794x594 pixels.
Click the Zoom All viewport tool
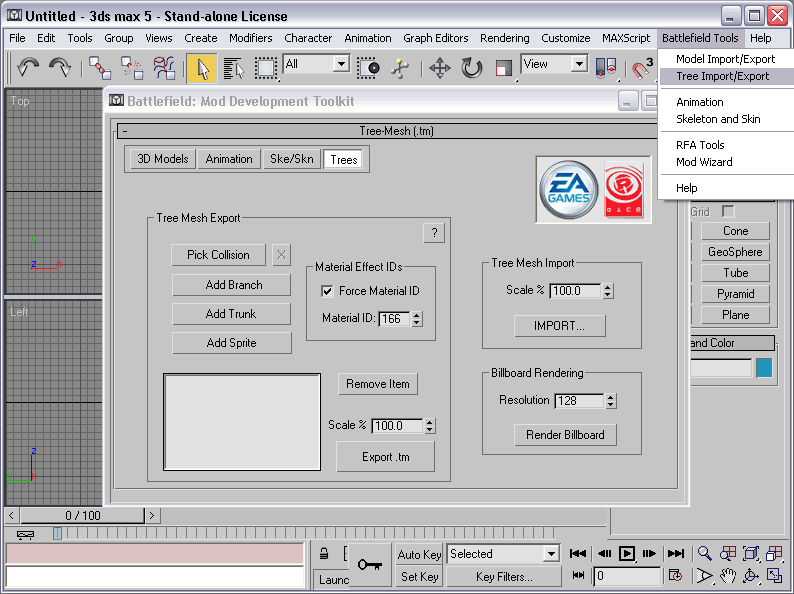click(728, 553)
